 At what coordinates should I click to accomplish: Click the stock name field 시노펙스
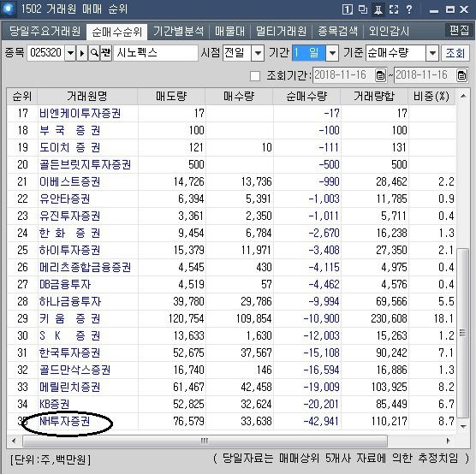(x=156, y=53)
